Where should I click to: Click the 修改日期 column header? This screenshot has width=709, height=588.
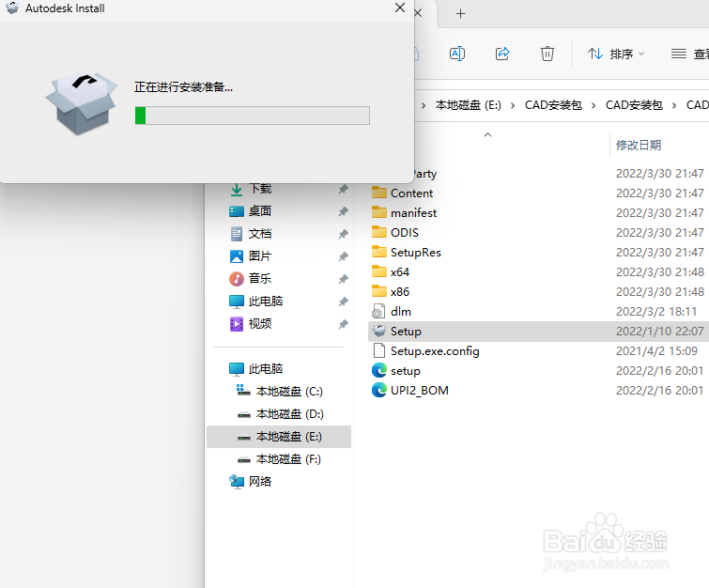click(639, 146)
